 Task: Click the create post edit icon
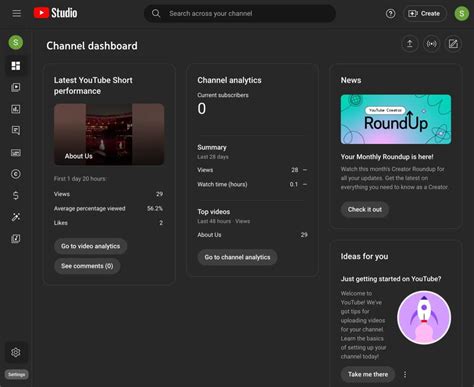pos(453,44)
